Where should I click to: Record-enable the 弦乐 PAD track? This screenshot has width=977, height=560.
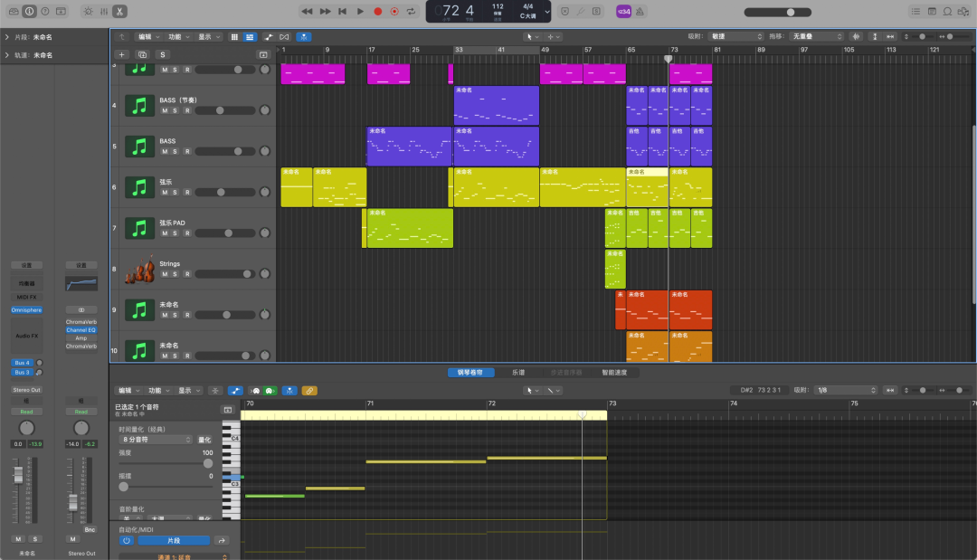(x=187, y=233)
